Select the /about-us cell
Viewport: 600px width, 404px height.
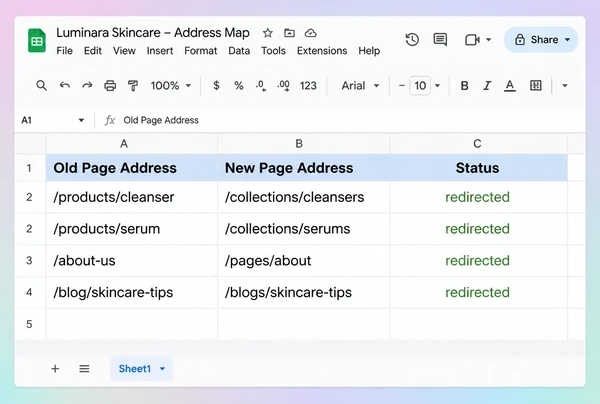132,261
